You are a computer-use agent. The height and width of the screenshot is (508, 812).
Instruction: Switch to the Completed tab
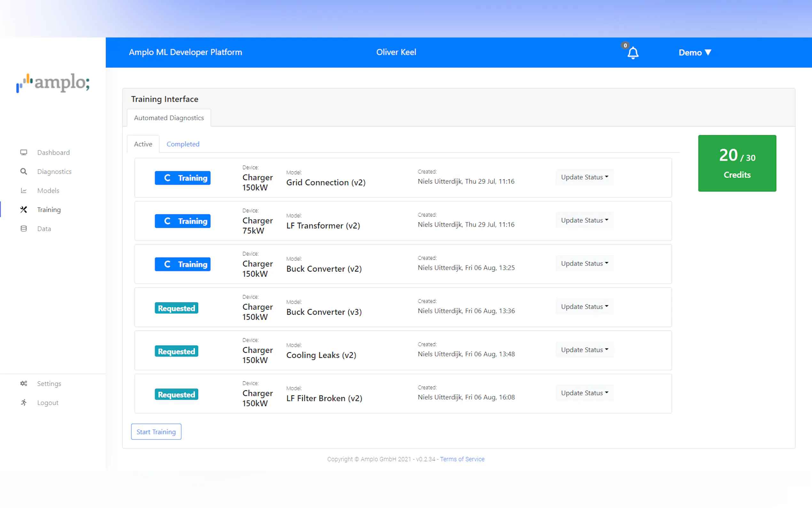coord(183,144)
